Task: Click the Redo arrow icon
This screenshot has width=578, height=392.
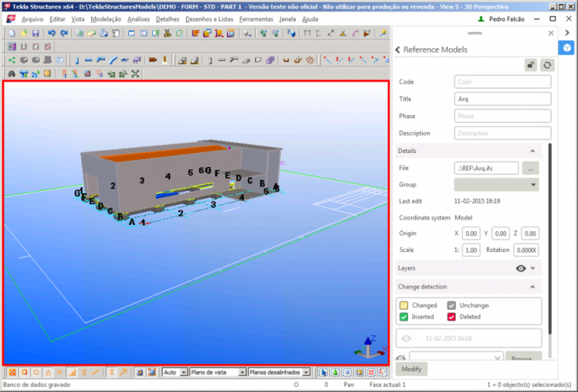Action: pyautogui.click(x=63, y=33)
